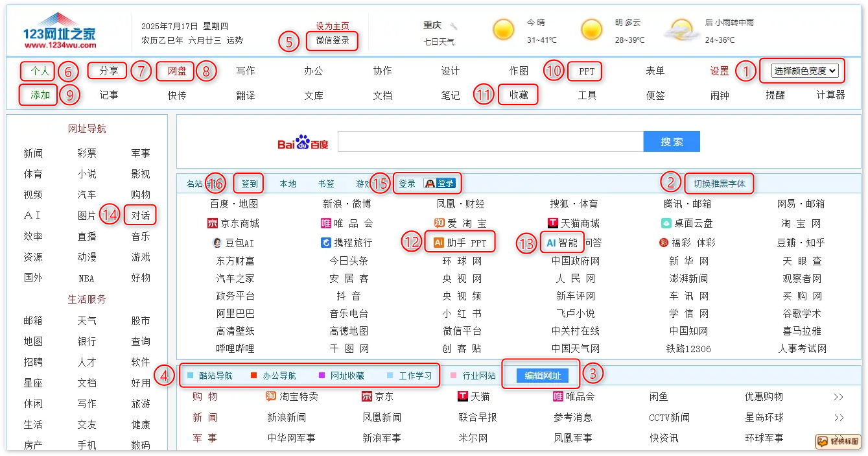
Task: Open 个人 in the top menu
Action: (40, 71)
